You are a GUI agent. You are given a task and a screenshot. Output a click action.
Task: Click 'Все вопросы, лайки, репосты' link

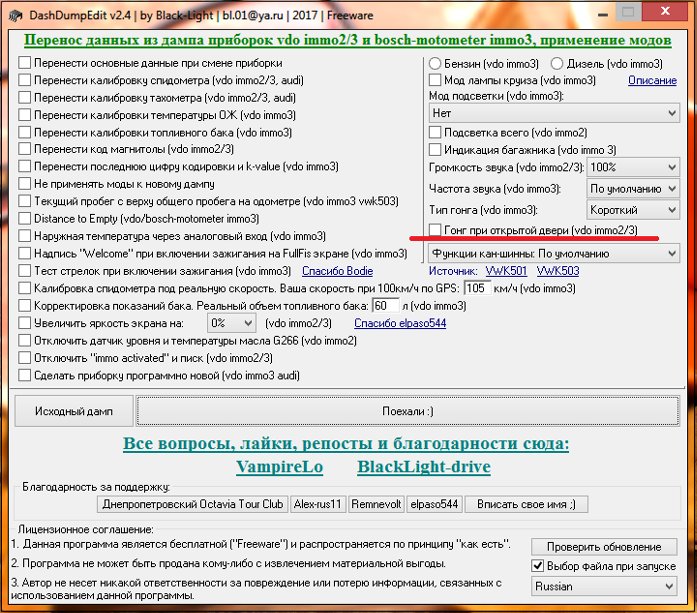pos(346,443)
